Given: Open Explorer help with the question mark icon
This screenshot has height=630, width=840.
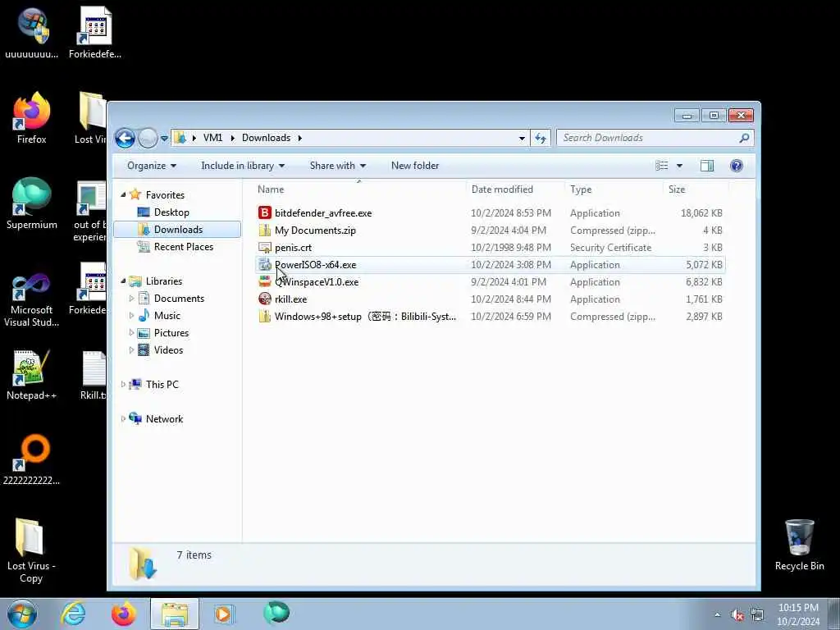Looking at the screenshot, I should tap(737, 166).
